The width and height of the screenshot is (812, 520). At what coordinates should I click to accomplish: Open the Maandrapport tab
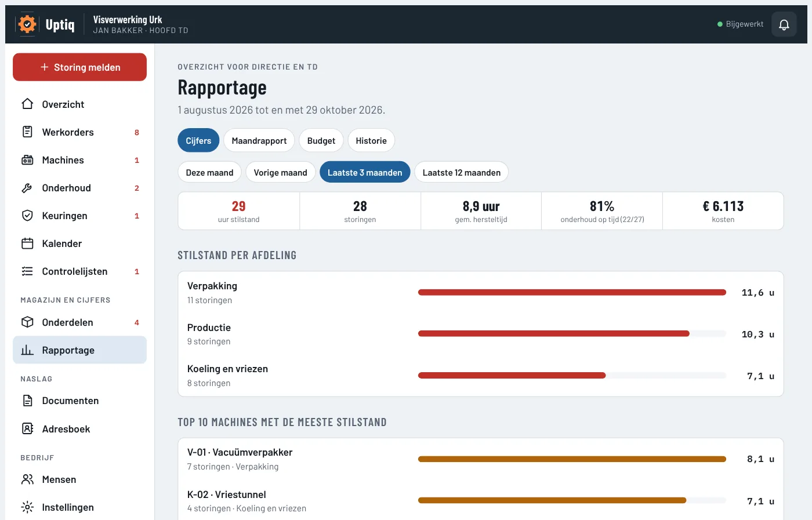[259, 141]
